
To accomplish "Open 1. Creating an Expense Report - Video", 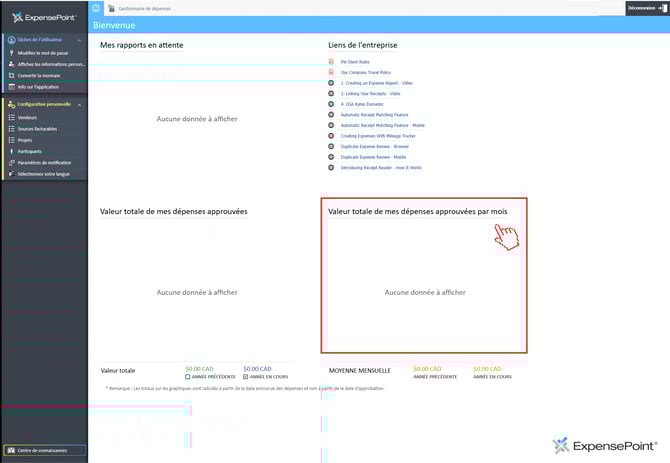I will tap(376, 83).
